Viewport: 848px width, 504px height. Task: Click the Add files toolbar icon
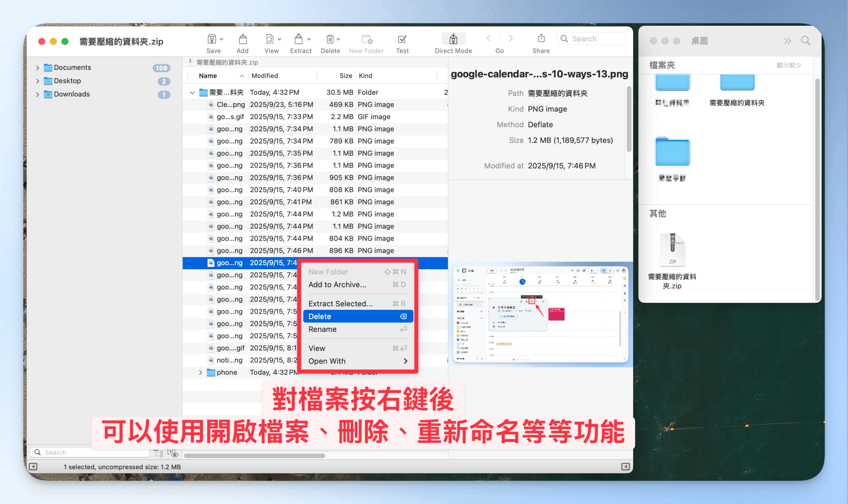[x=242, y=39]
